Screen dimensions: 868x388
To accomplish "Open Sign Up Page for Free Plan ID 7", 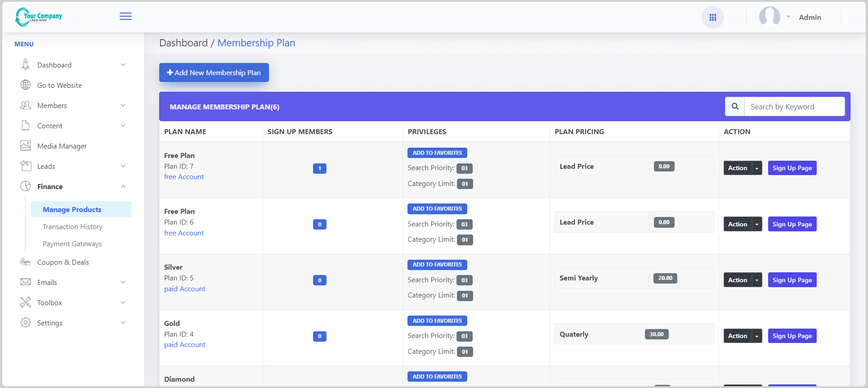I will coord(792,168).
